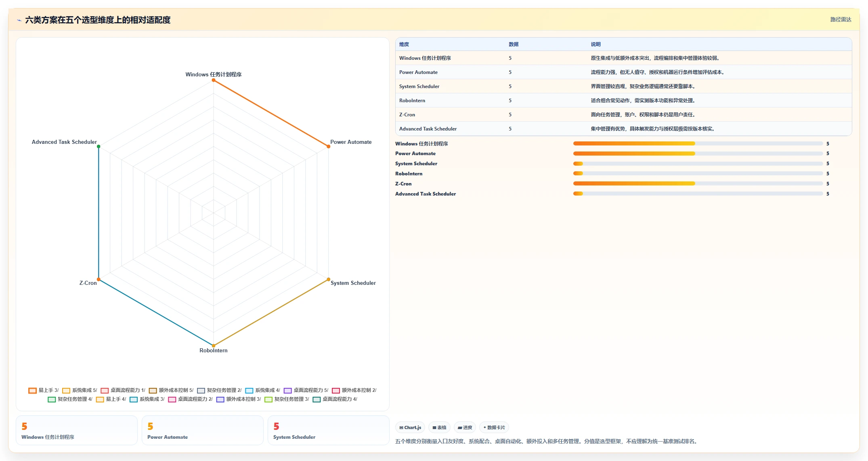Toggle the 额外成本控制 2/ legend entry
This screenshot has height=461, width=868.
(354, 390)
